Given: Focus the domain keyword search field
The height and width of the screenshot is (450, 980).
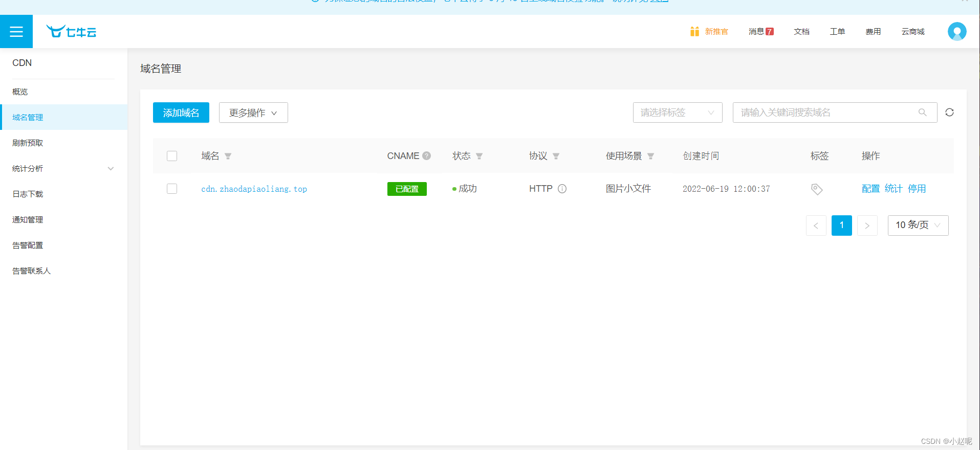Looking at the screenshot, I should pyautogui.click(x=835, y=112).
